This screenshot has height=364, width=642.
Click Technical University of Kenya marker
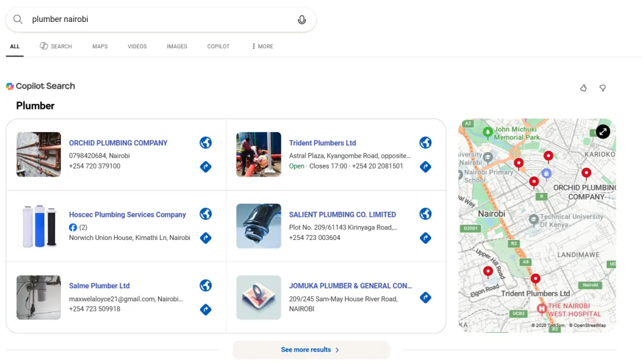(x=534, y=220)
